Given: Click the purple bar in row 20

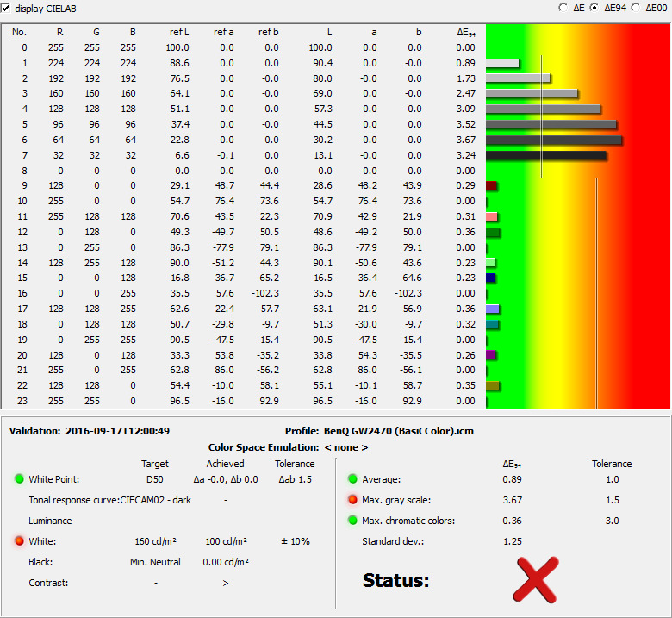Looking at the screenshot, I should pos(491,354).
